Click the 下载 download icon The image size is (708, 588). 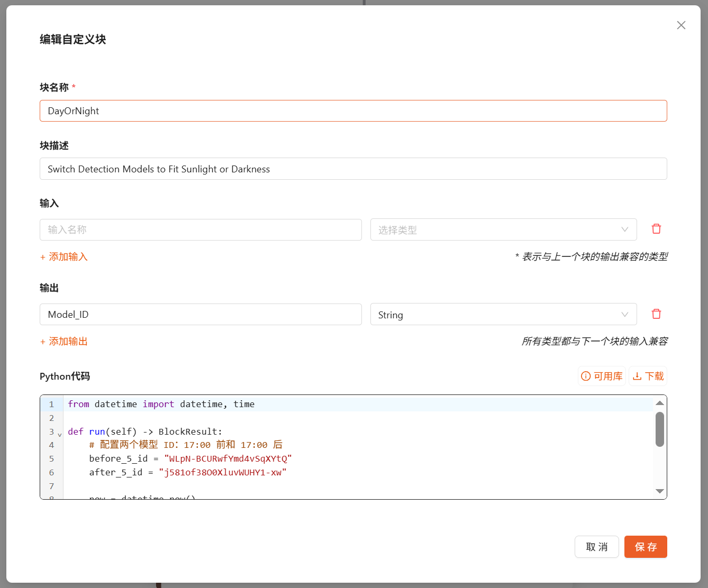point(637,376)
